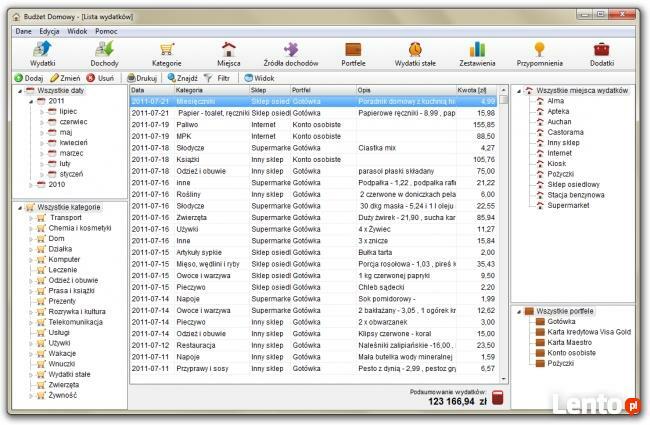Open Przypomnienia reminders icon

(x=539, y=52)
